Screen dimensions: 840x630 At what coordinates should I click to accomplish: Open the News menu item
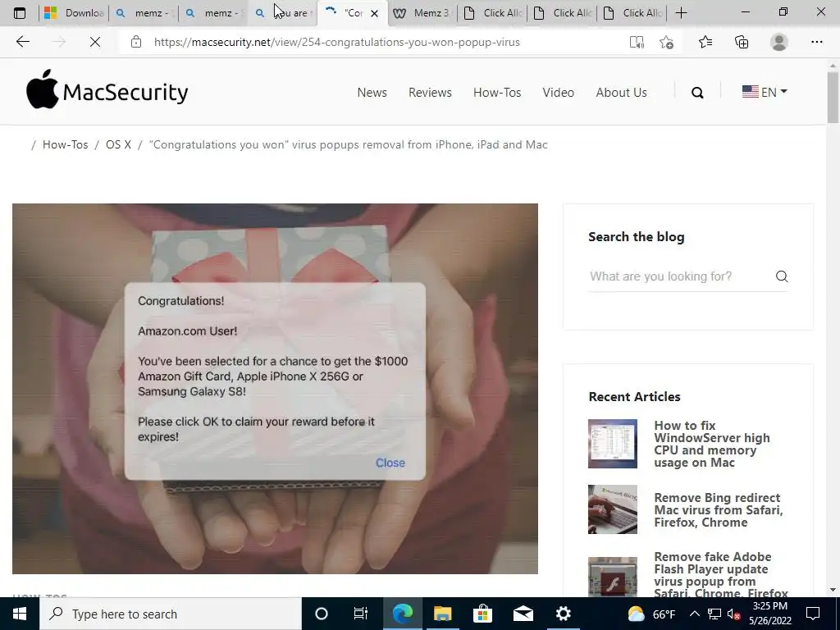point(372,92)
